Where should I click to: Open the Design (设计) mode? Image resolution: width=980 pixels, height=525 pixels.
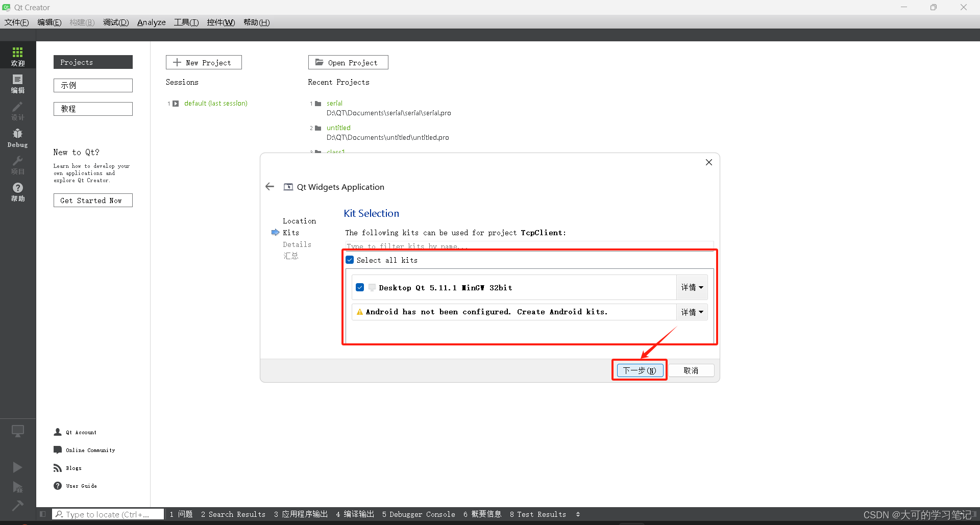click(18, 110)
